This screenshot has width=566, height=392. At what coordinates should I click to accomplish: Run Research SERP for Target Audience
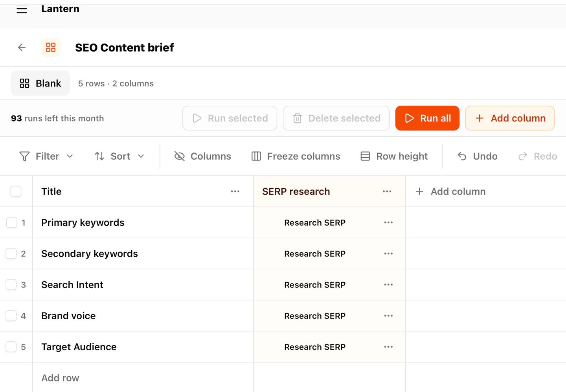[x=315, y=347]
